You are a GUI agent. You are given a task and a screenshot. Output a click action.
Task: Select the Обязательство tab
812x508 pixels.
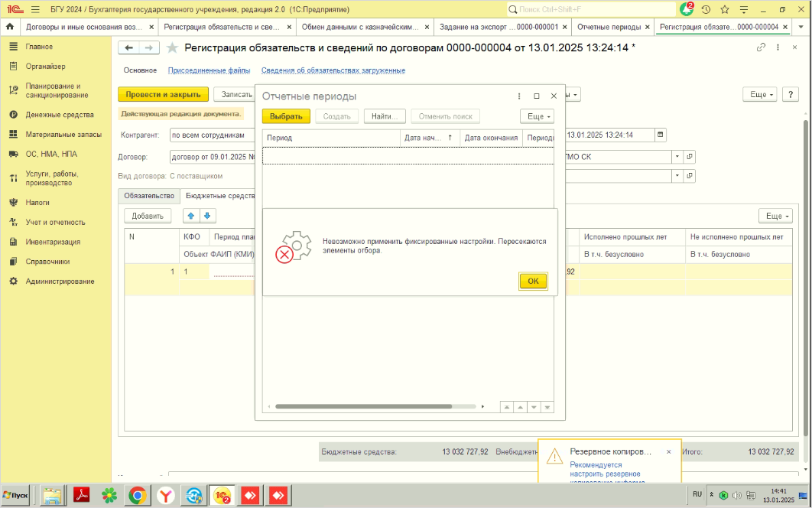click(149, 196)
